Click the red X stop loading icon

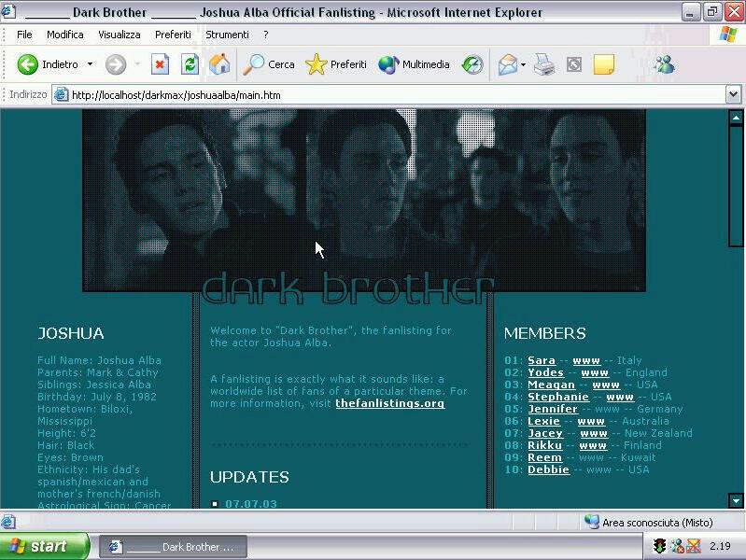(160, 64)
